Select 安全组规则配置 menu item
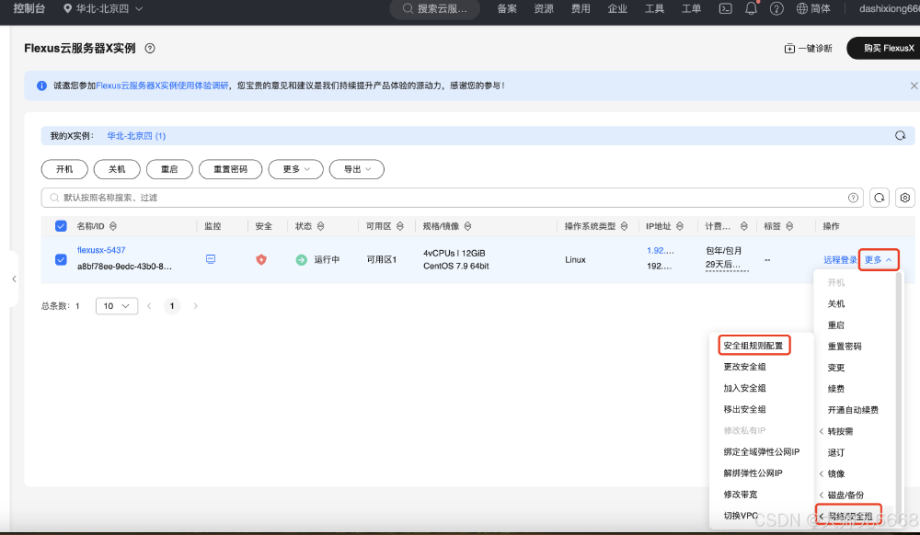This screenshot has height=535, width=920. coord(753,346)
